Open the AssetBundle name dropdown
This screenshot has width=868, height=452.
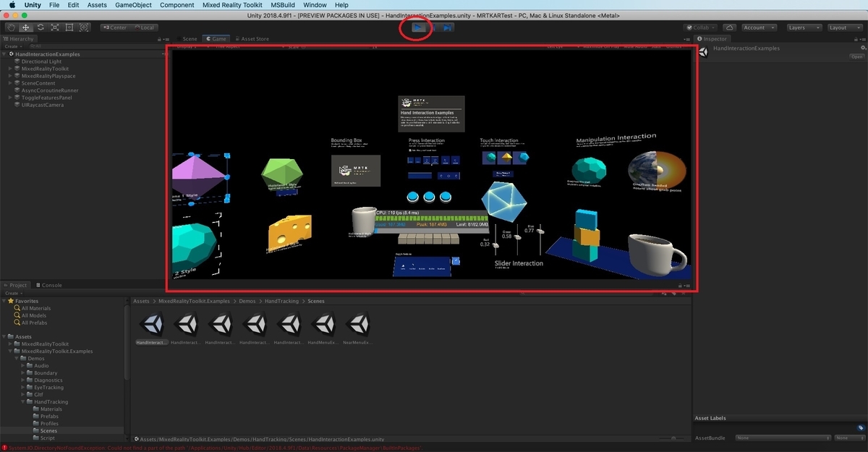(x=783, y=438)
